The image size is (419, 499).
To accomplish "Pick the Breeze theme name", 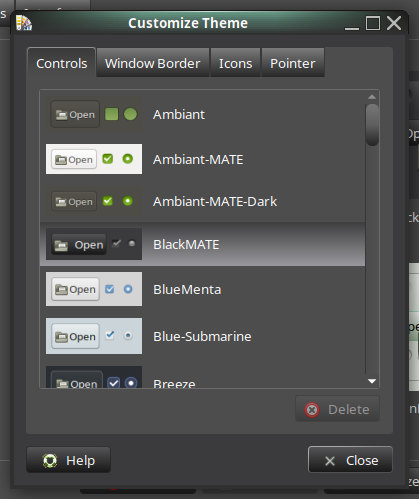I will (174, 383).
